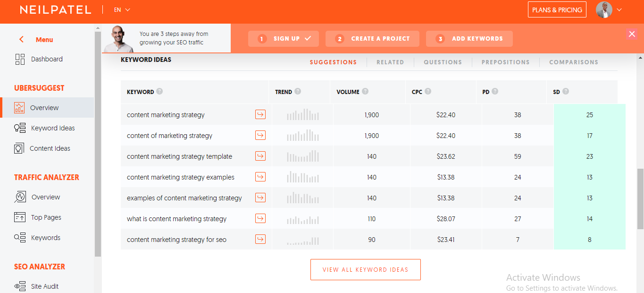Image resolution: width=644 pixels, height=293 pixels.
Task: Switch to the QUESTIONS tab
Action: (443, 62)
